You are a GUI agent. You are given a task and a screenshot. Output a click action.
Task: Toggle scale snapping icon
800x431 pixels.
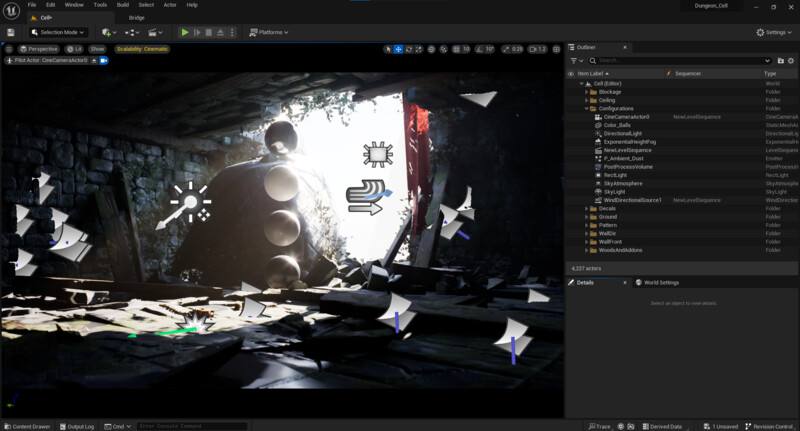tap(506, 49)
